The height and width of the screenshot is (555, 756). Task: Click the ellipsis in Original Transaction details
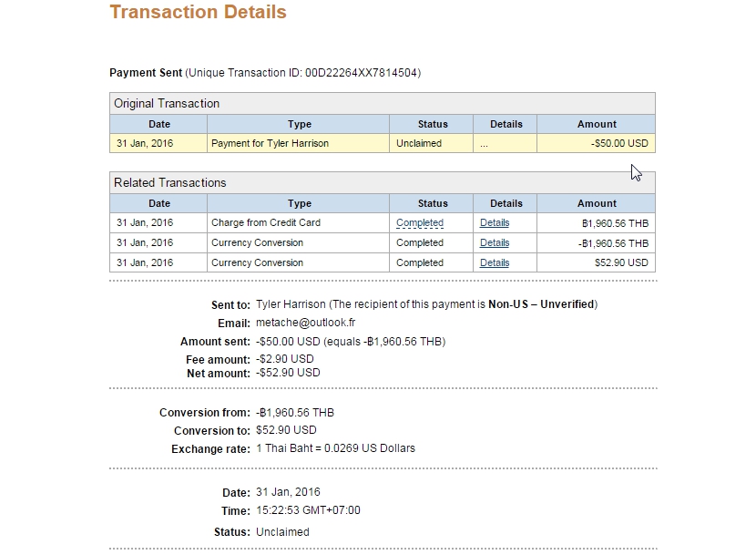(x=485, y=144)
